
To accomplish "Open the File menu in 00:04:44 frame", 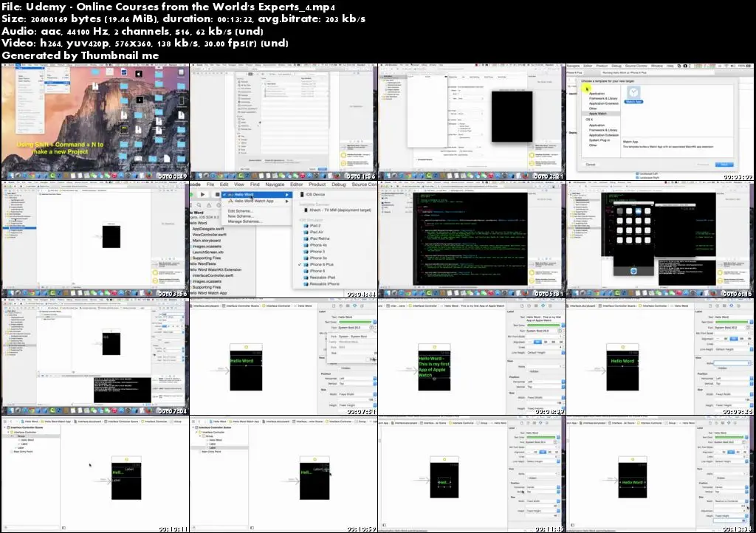I will 210,184.
